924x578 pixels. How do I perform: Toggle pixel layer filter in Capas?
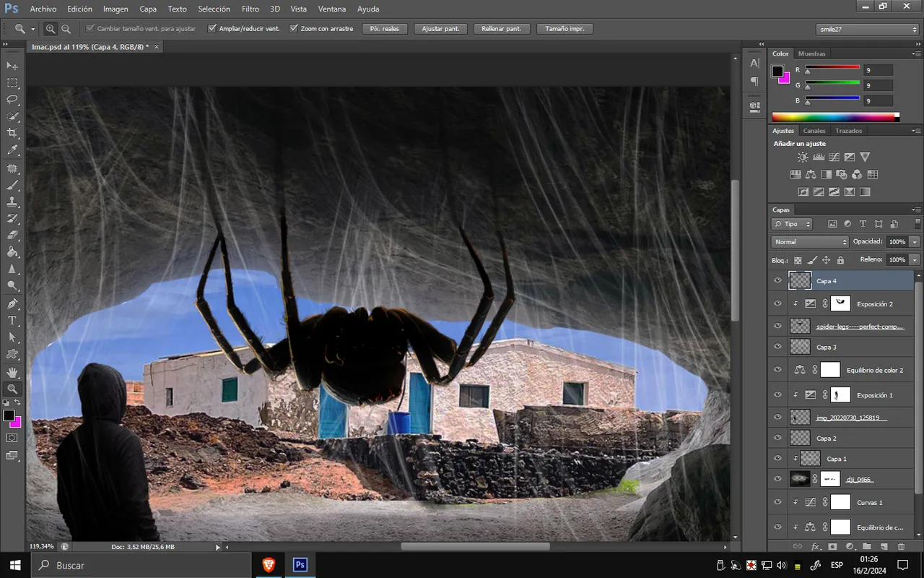pos(832,224)
